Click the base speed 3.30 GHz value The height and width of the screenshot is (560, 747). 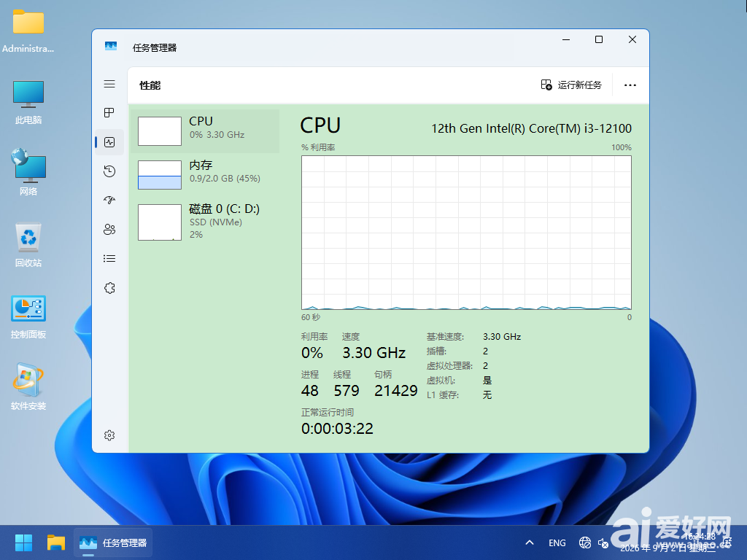[502, 337]
